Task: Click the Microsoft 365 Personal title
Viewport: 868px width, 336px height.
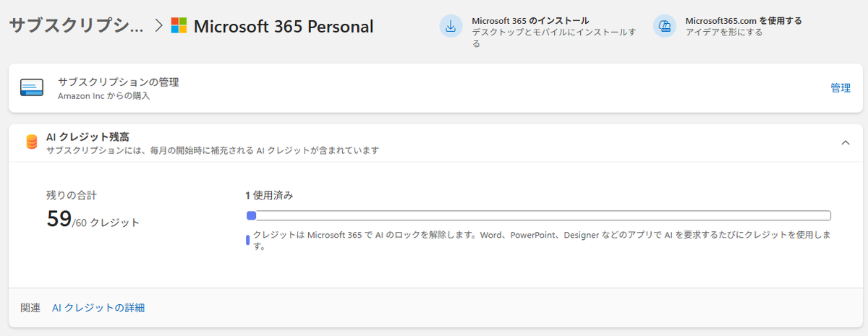Action: pyautogui.click(x=284, y=26)
